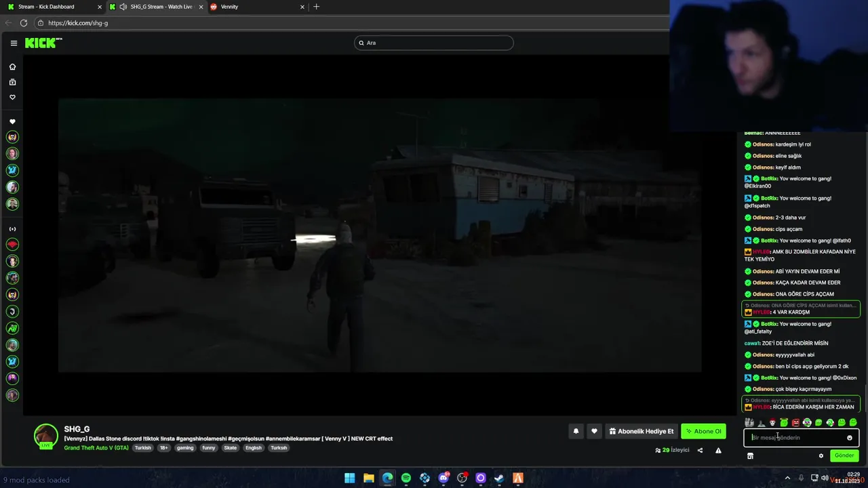Open Spotify from taskbar
Image resolution: width=868 pixels, height=488 pixels.
coord(406,479)
